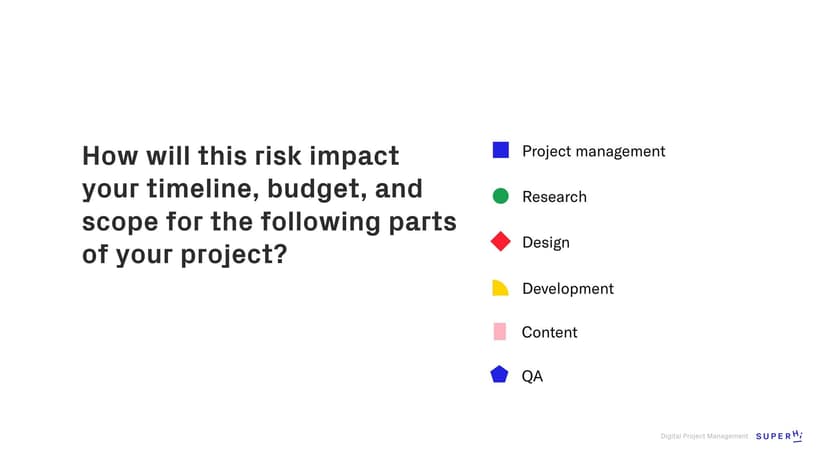Click the crown mark beside SUPER
The image size is (828, 466).
pyautogui.click(x=797, y=435)
